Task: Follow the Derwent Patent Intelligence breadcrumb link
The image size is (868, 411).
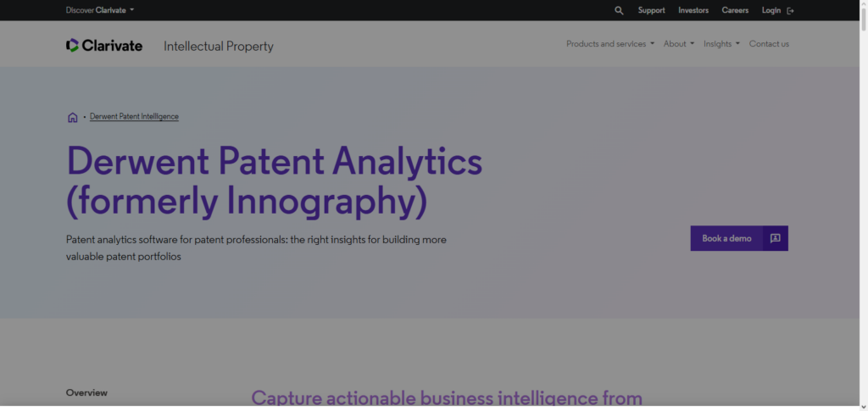Action: (134, 116)
